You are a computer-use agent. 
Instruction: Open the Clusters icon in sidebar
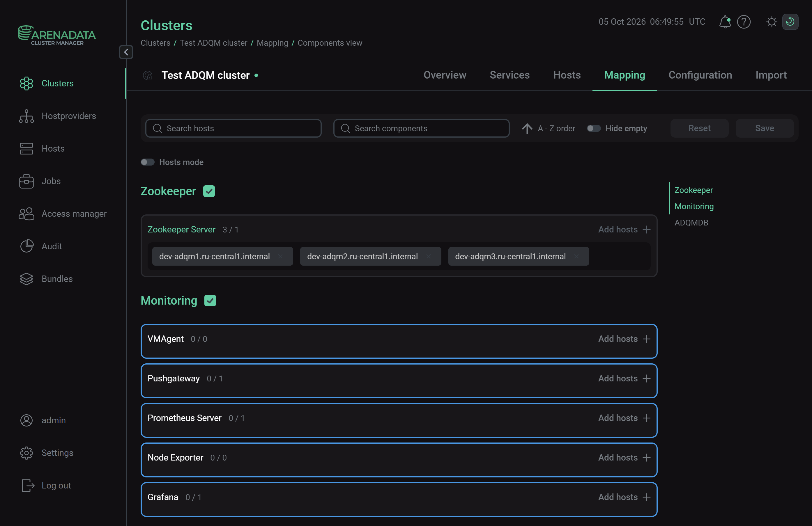coord(26,83)
